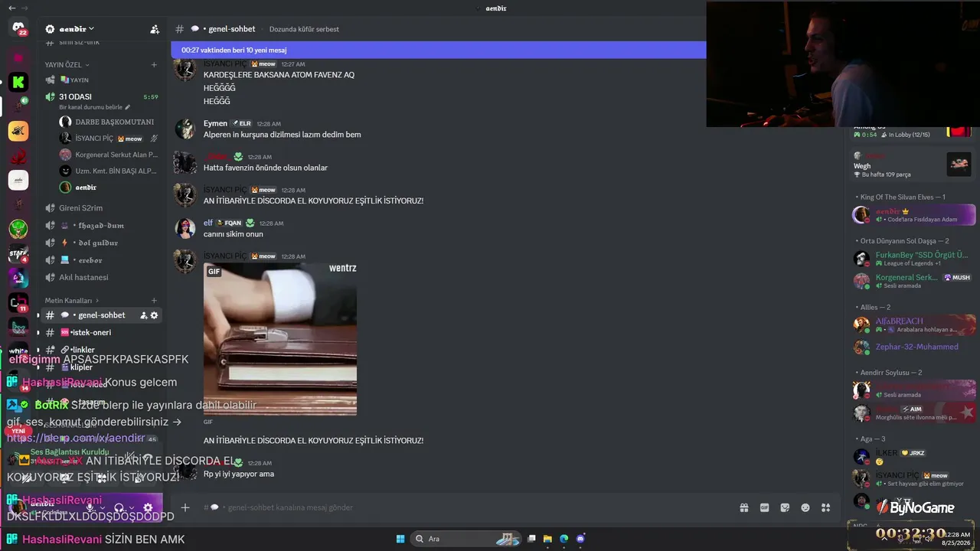Click the invite people icon beside aendir
Viewport: 980px width, 551px height.
coord(155,29)
